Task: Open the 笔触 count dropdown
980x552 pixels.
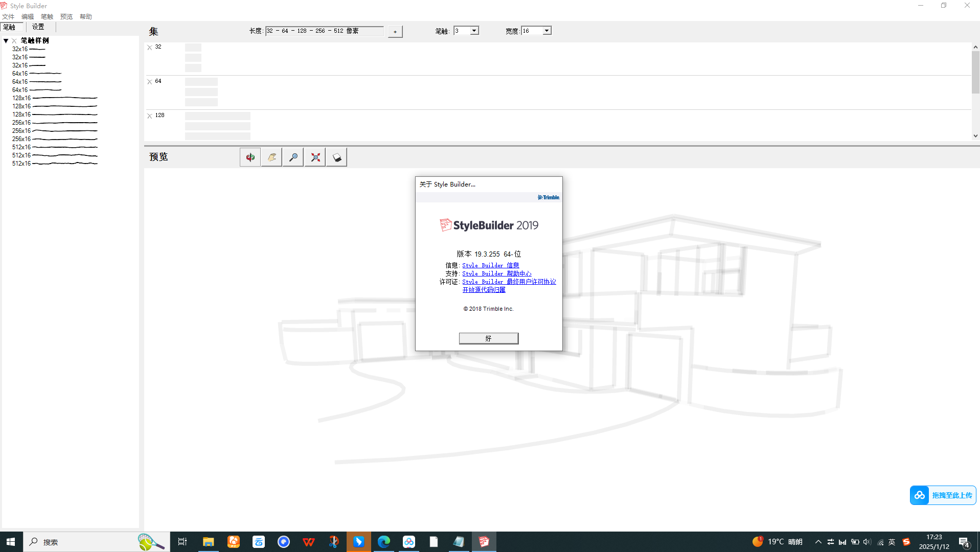Action: click(x=474, y=31)
